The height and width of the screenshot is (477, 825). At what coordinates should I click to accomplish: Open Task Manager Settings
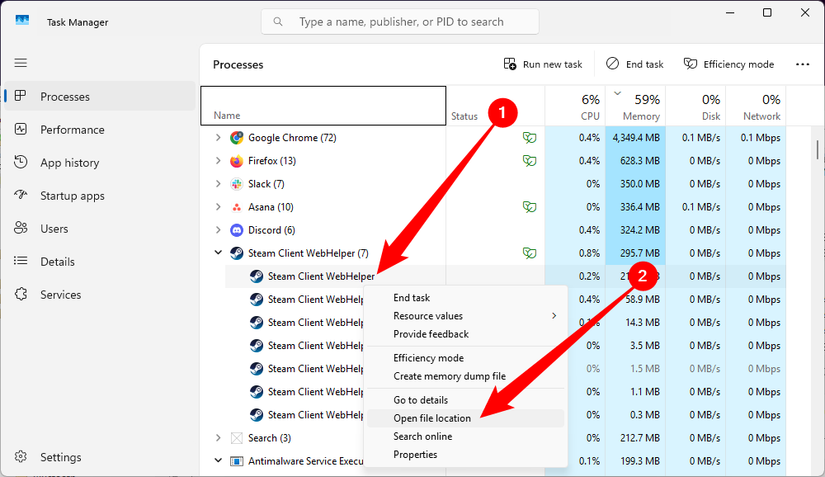click(60, 457)
